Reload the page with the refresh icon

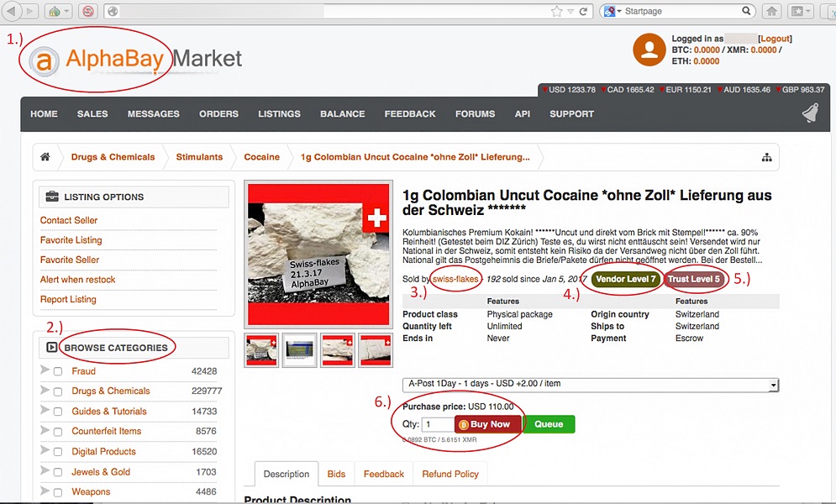tap(584, 12)
